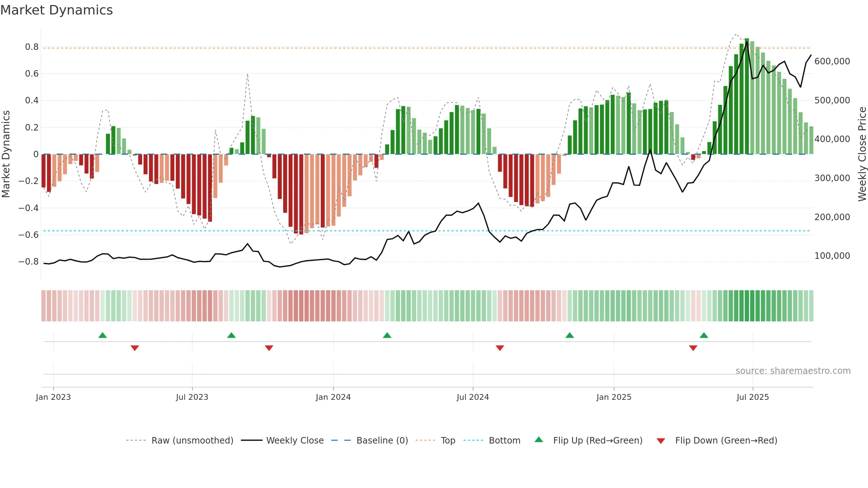
Task: Click the deepest dark red bar before Jan 2024
Action: click(301, 194)
